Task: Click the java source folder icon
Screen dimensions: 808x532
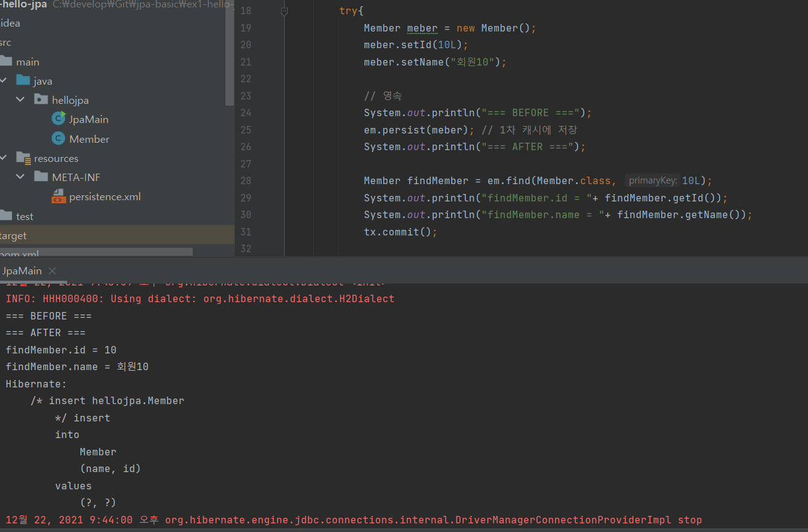Action: coord(23,80)
